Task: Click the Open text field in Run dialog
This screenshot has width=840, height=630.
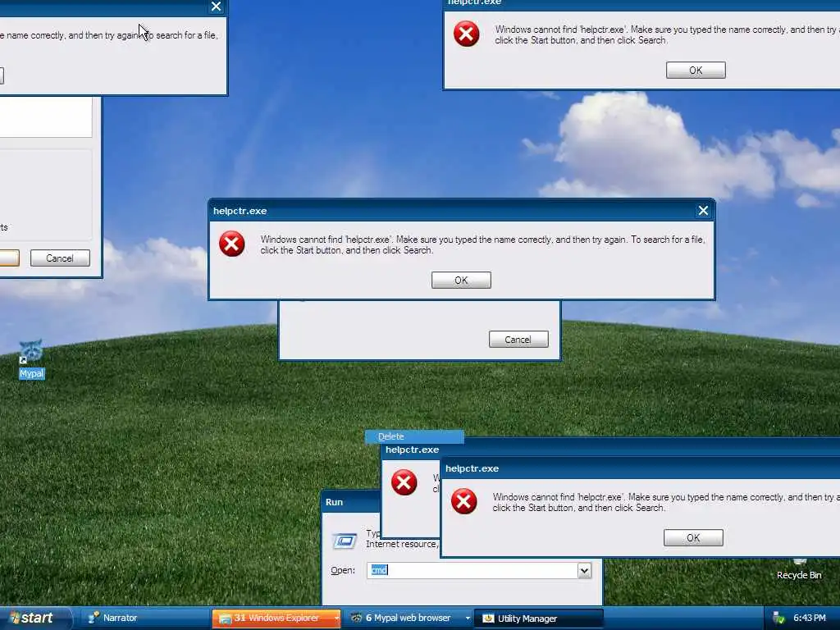Action: (x=472, y=571)
